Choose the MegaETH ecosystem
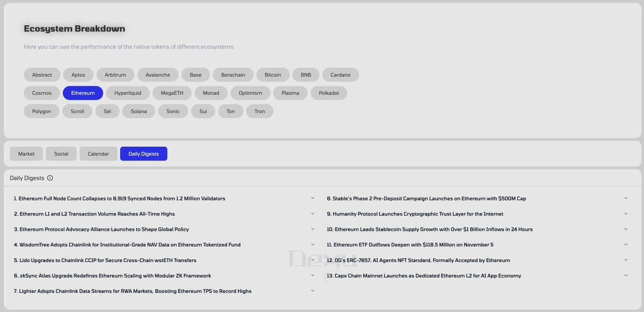 (x=172, y=93)
